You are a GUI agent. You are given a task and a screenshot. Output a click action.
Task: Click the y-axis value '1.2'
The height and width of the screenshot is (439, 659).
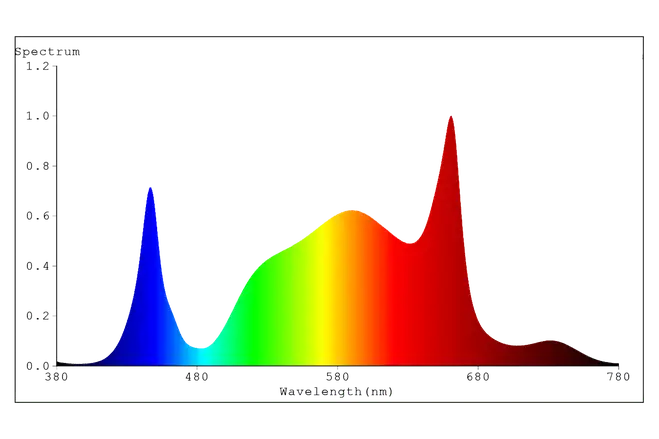coord(38,66)
